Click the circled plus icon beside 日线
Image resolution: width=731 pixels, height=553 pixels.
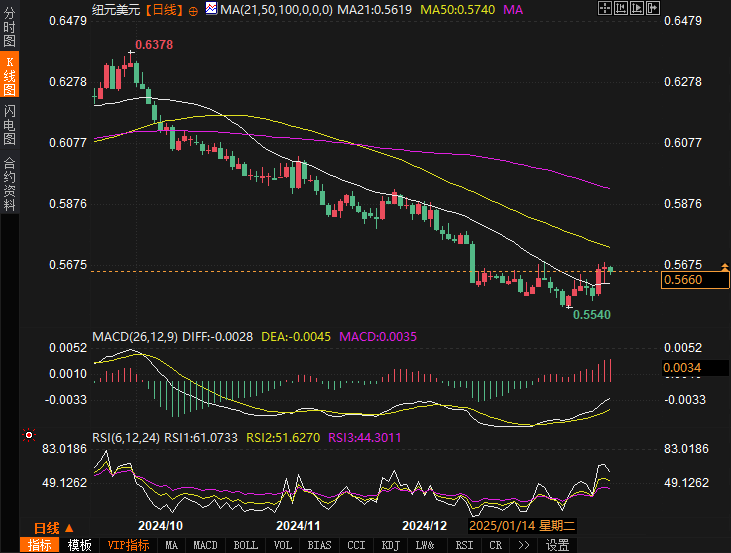192,9
